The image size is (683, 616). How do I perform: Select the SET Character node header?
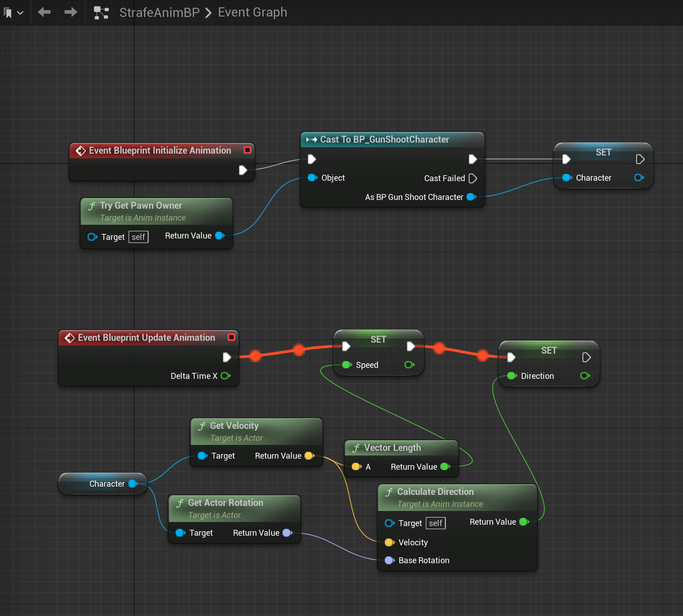click(x=603, y=152)
